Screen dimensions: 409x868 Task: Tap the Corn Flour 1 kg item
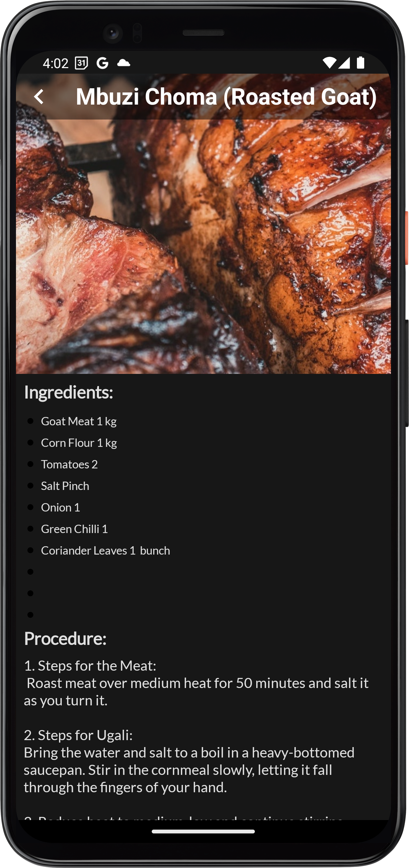point(79,443)
